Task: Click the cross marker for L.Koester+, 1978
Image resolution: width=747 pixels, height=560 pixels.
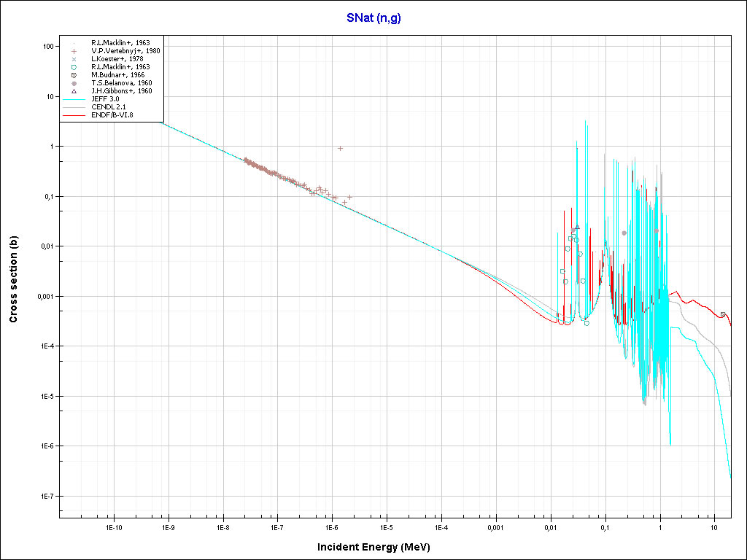Action: tap(74, 59)
